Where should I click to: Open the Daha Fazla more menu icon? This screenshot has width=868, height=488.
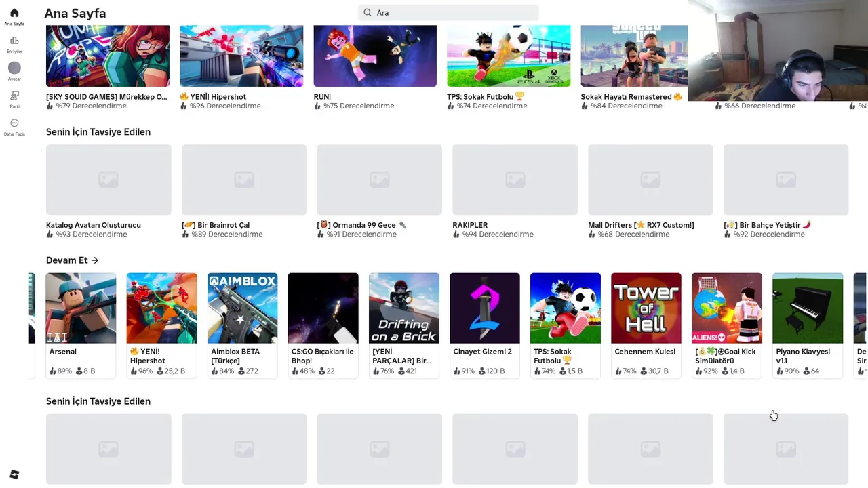click(x=14, y=123)
